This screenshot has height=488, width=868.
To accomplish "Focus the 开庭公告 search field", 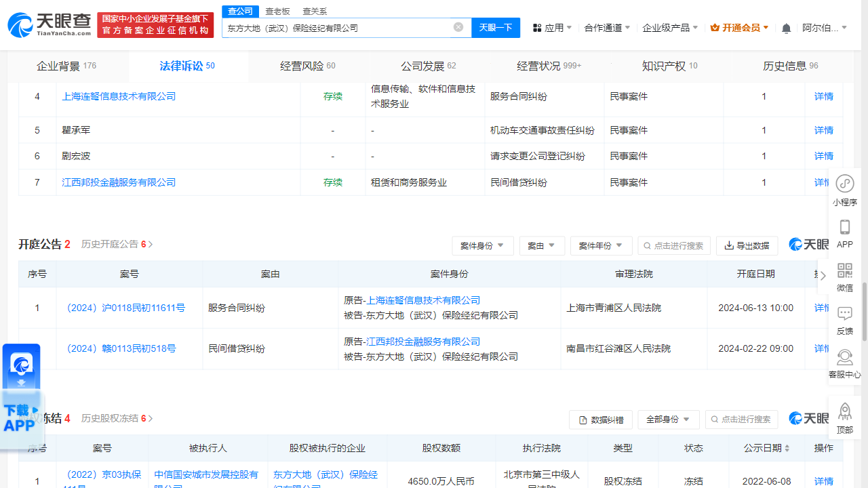I will click(674, 245).
